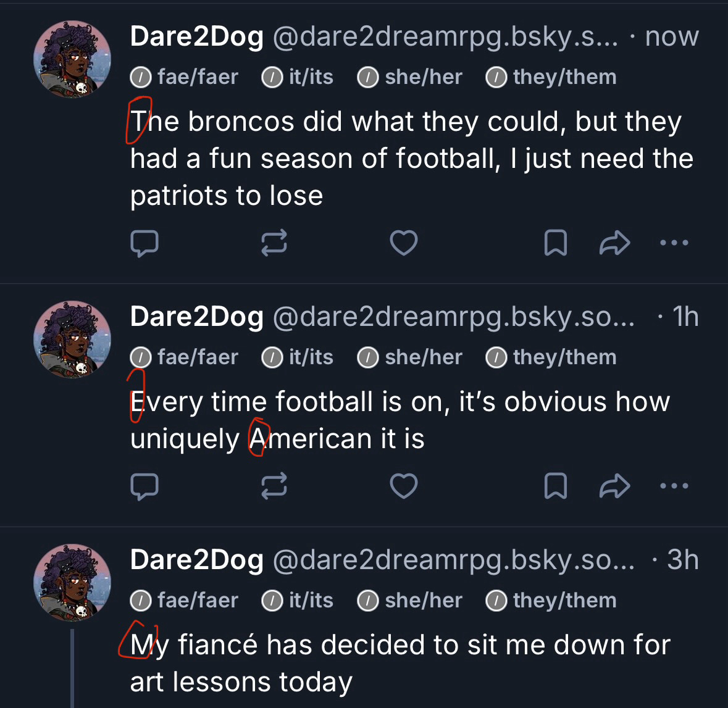Image resolution: width=728 pixels, height=708 pixels.
Task: Open the Dare2Dog name on the fiancé post
Action: point(197,560)
